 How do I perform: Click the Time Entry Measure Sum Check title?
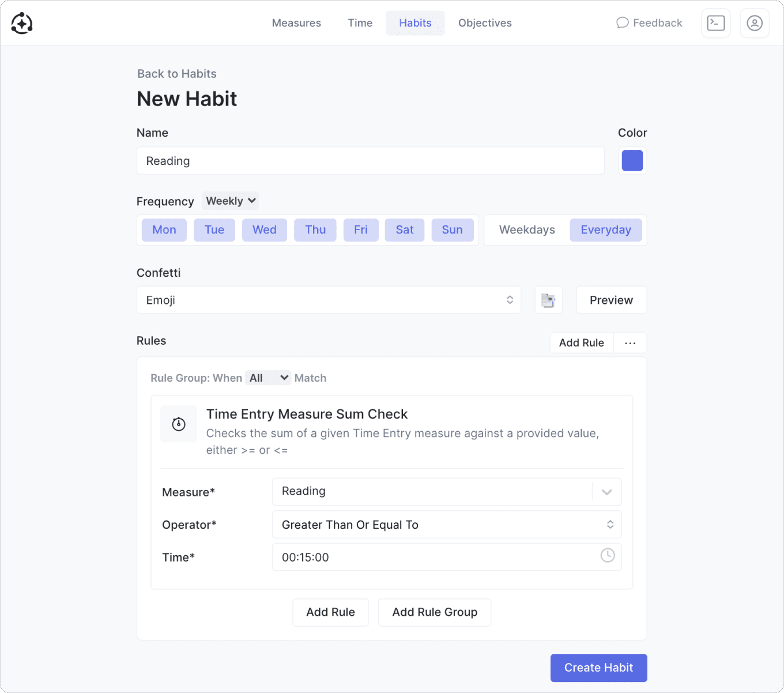[307, 414]
